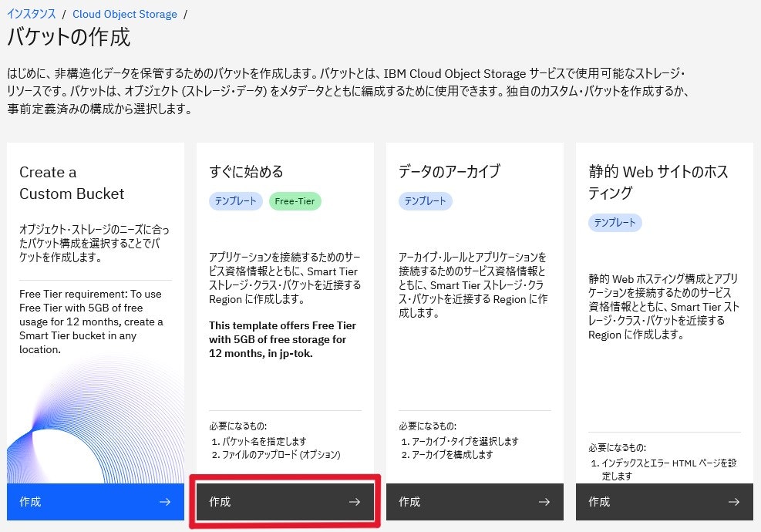Click 'アーカイブを構成します' item
Viewport: 761px width, 532px height.
point(453,454)
